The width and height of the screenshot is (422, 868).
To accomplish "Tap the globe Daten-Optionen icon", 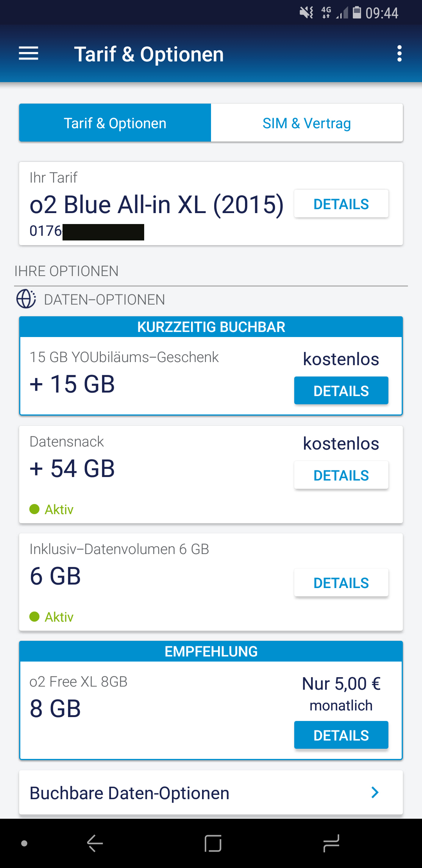I will 26,299.
